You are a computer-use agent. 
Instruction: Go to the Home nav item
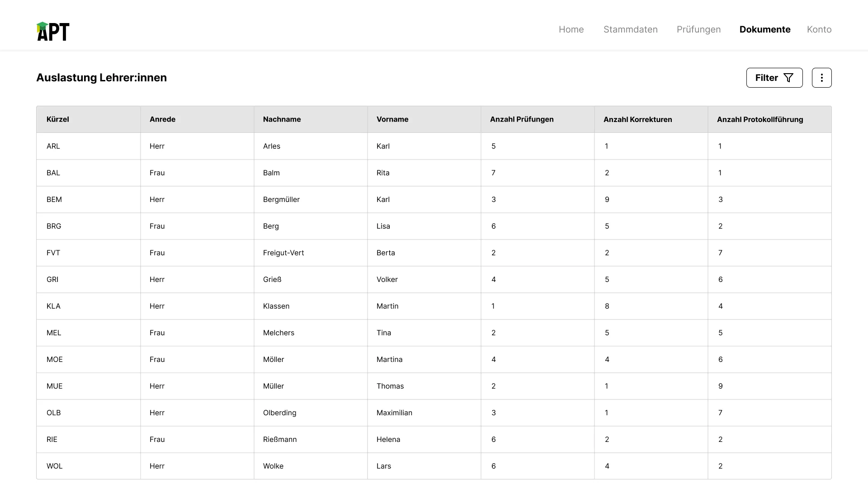coord(571,29)
